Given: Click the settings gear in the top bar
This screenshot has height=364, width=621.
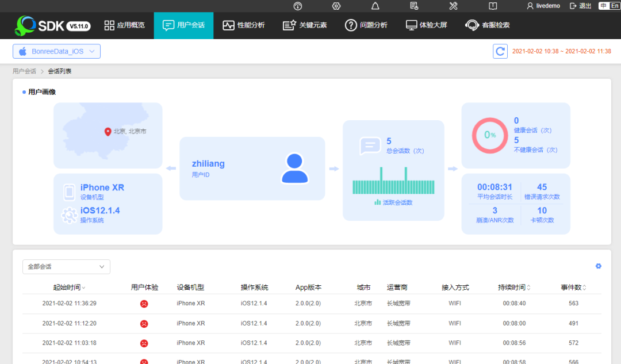Looking at the screenshot, I should [x=336, y=6].
